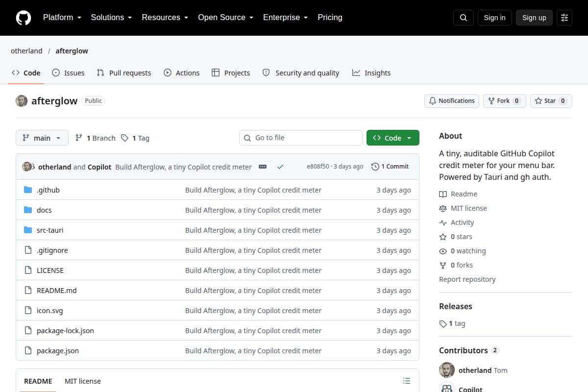Image resolution: width=588 pixels, height=392 pixels.
Task: Expand the Resources menu
Action: coord(165,18)
